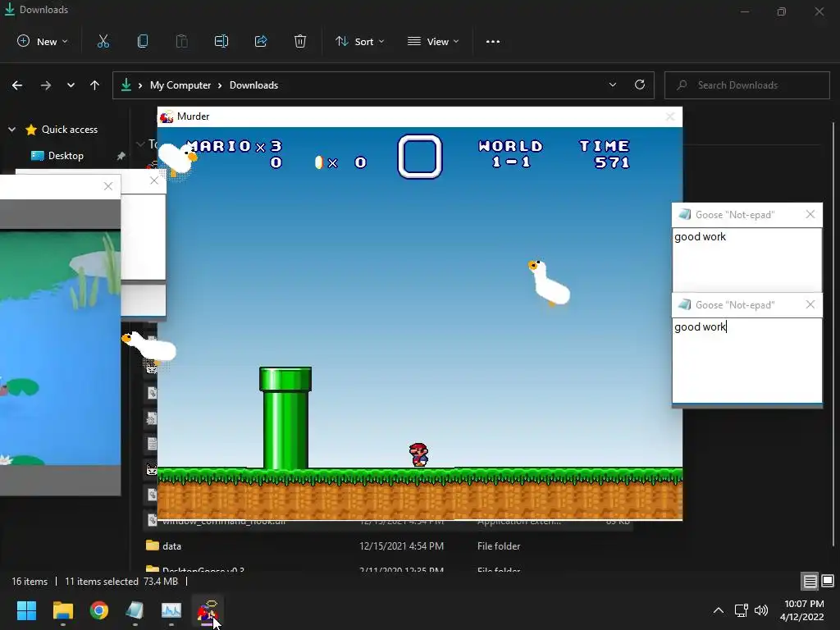Image resolution: width=840 pixels, height=630 pixels.
Task: Click the data folder icon
Action: pos(153,546)
